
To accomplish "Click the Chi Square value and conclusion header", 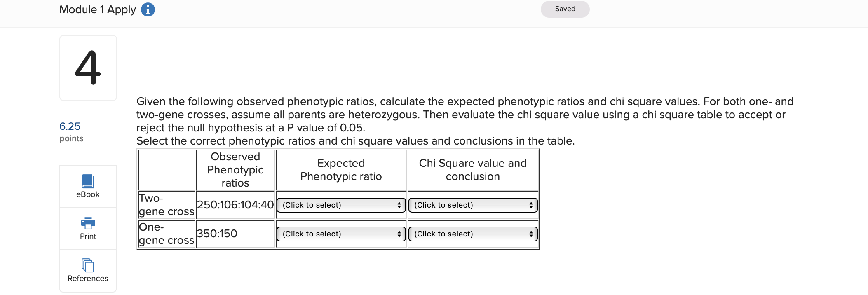I will pos(473,170).
